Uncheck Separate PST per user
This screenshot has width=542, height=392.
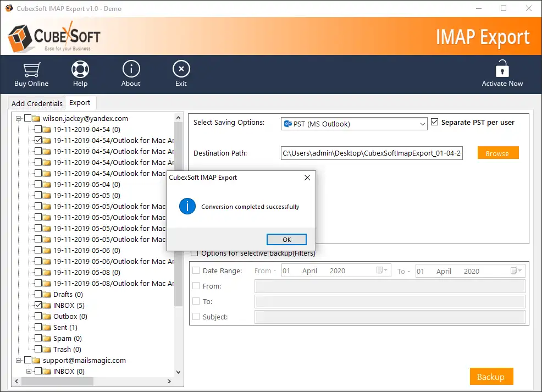pos(435,122)
